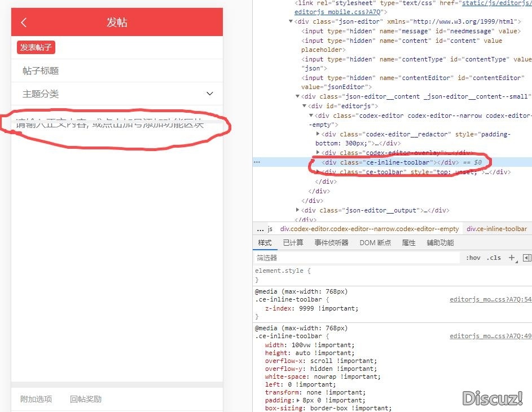
Task: Expand the json-editor__output div node
Action: [298, 210]
